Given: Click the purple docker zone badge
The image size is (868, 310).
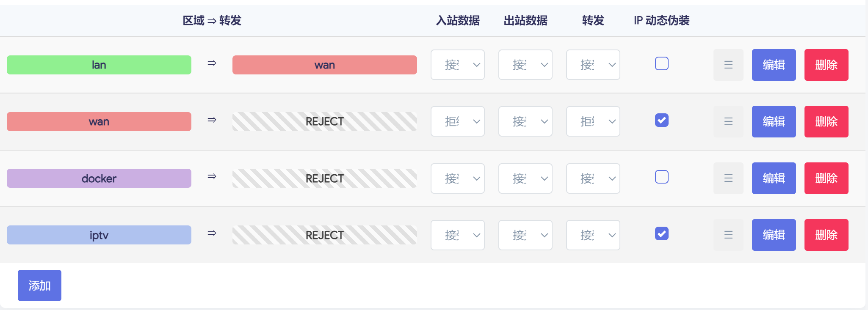Looking at the screenshot, I should [99, 178].
